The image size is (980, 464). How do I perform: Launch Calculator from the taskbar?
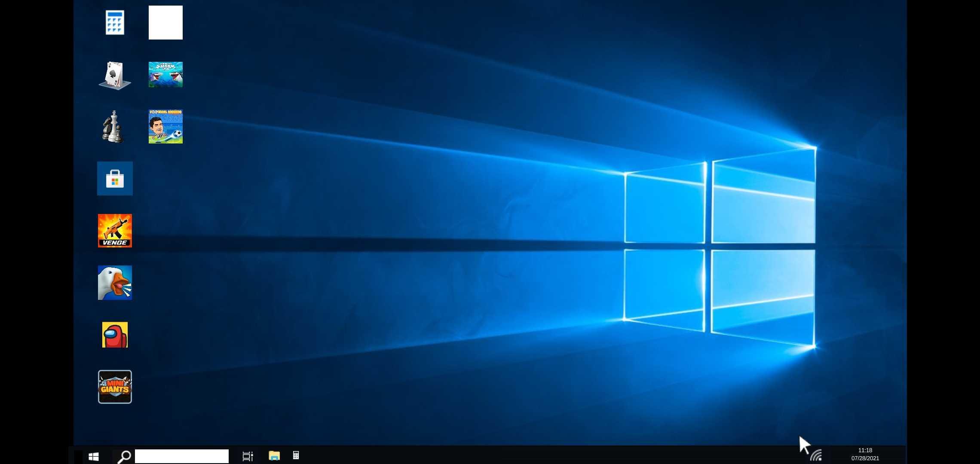point(296,456)
